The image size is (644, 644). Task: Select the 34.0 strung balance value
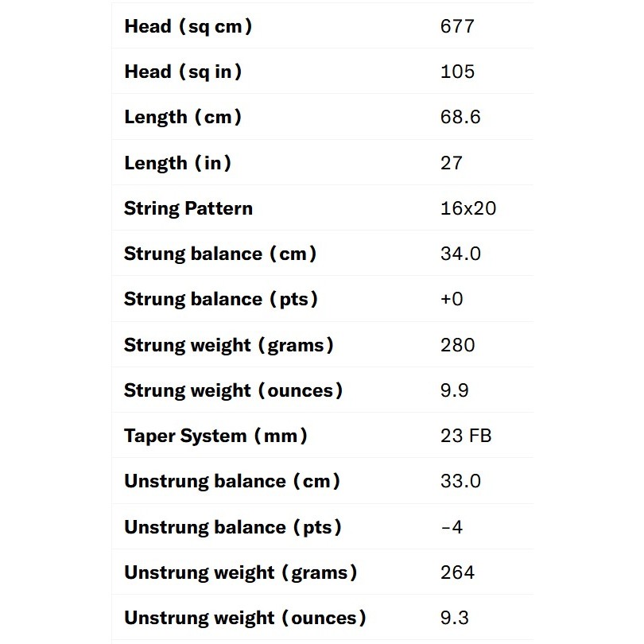point(460,254)
